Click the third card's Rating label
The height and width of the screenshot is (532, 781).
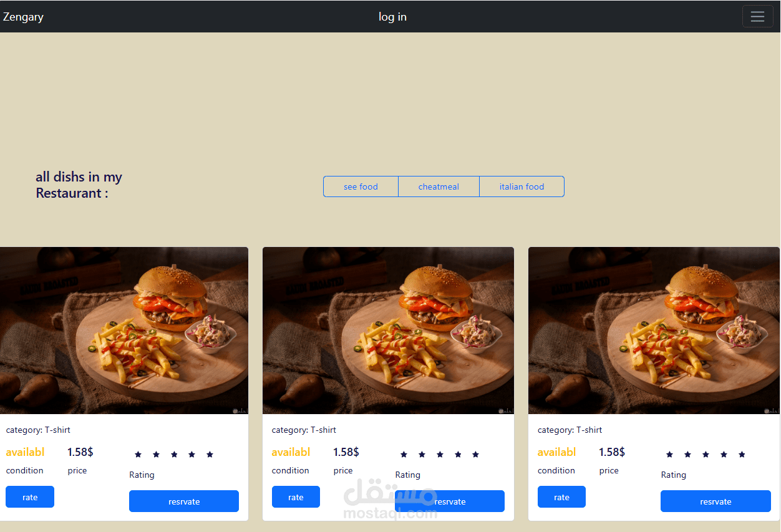coord(673,475)
